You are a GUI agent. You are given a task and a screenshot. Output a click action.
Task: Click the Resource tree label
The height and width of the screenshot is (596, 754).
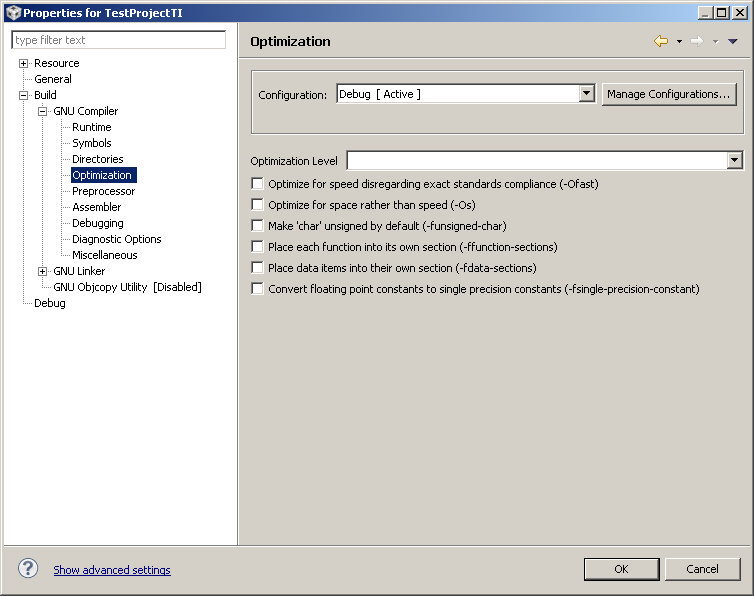pyautogui.click(x=57, y=63)
